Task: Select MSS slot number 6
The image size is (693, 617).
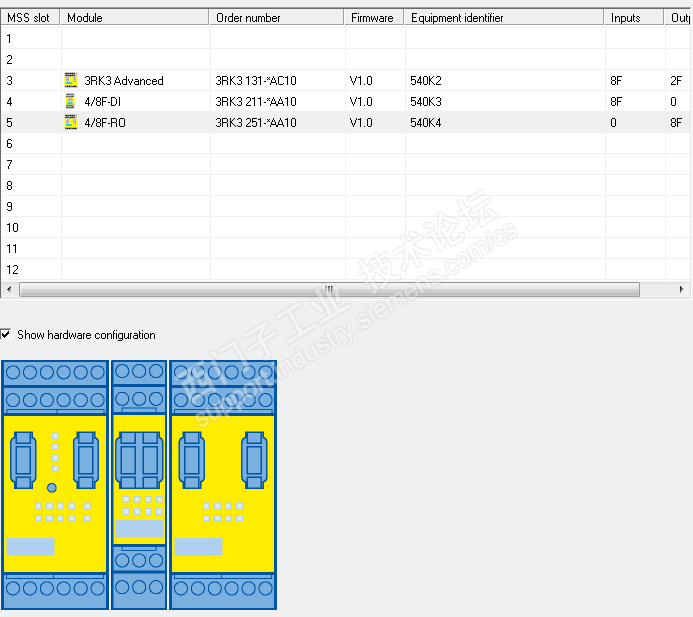Action: point(9,144)
